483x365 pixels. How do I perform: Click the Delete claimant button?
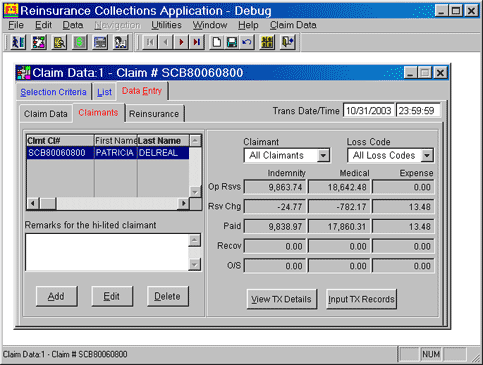coord(167,296)
